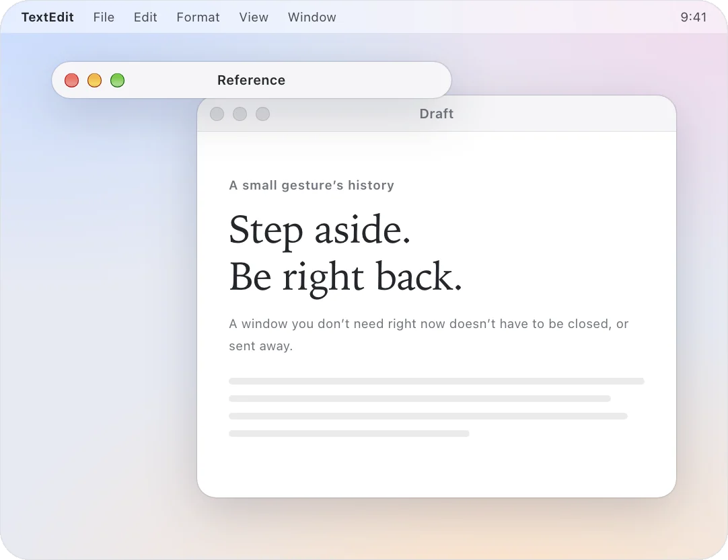The height and width of the screenshot is (560, 728).
Task: Click the 'A small gesture's history' subtitle
Action: (312, 185)
